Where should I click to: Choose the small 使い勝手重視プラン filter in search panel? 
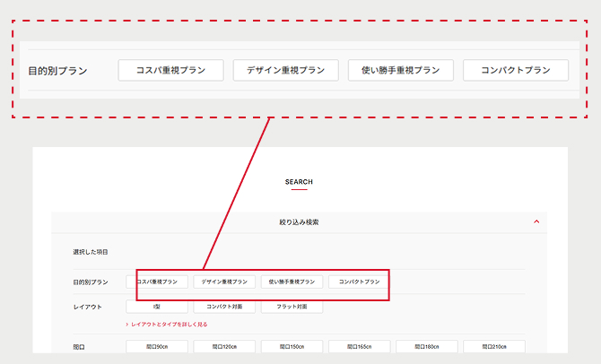click(292, 282)
